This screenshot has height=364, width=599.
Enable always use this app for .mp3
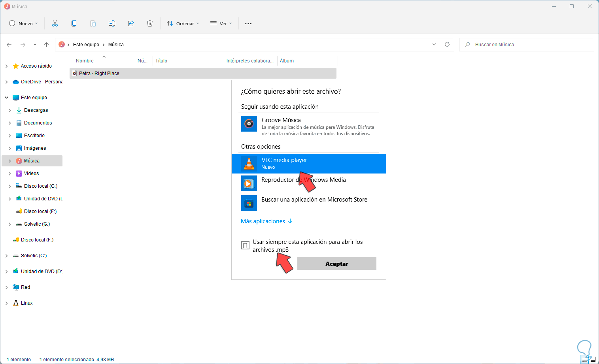(245, 245)
